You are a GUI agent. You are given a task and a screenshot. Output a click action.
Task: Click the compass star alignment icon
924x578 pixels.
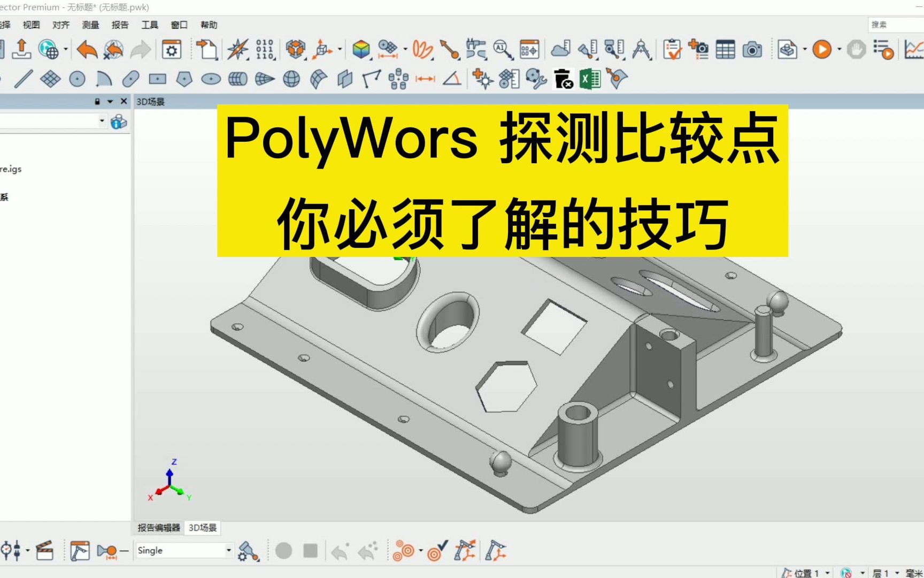pos(237,49)
